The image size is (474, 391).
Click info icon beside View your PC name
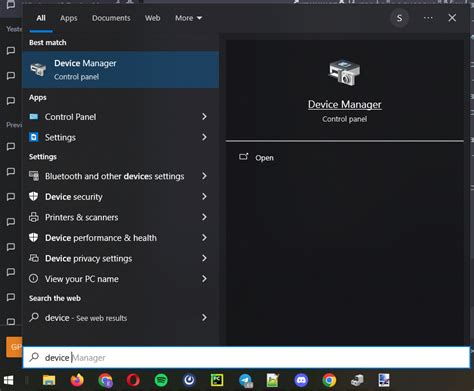pyautogui.click(x=33, y=279)
